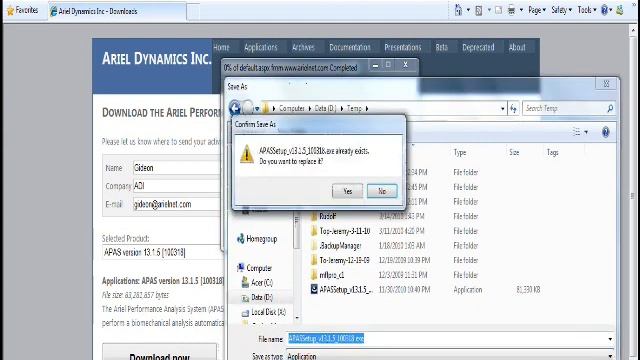This screenshot has height=360, width=640.
Task: Click the Selected Product field
Action: (x=162, y=252)
